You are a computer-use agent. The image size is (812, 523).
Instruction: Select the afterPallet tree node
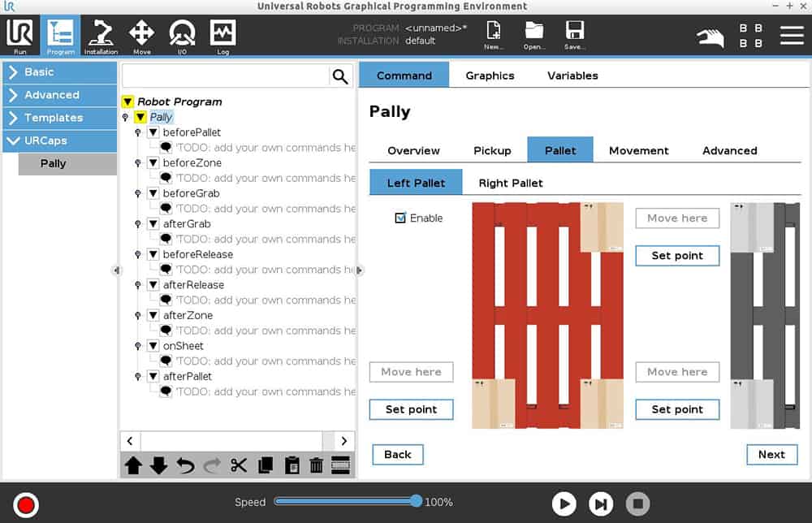pyautogui.click(x=188, y=377)
